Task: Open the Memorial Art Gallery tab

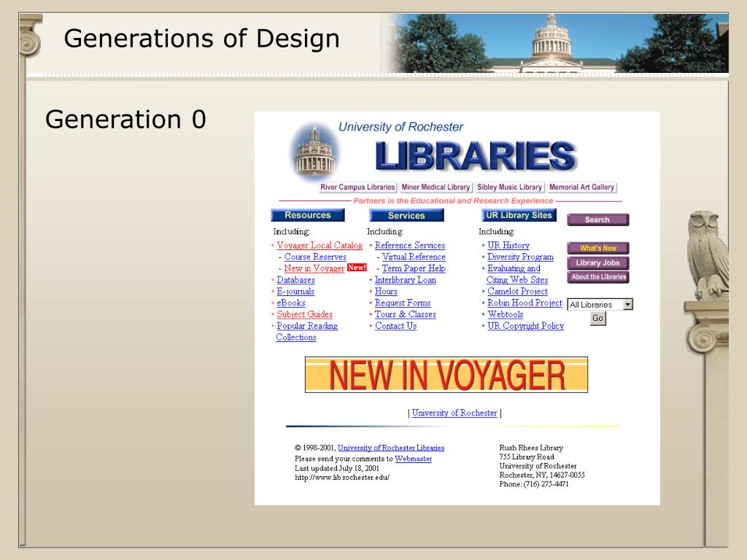Action: click(581, 187)
